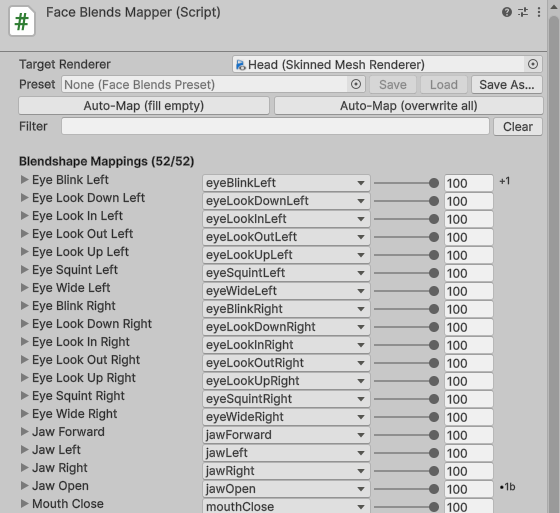Open the eyeSquintRight blendshape dropdown
This screenshot has width=560, height=513.
coord(286,399)
